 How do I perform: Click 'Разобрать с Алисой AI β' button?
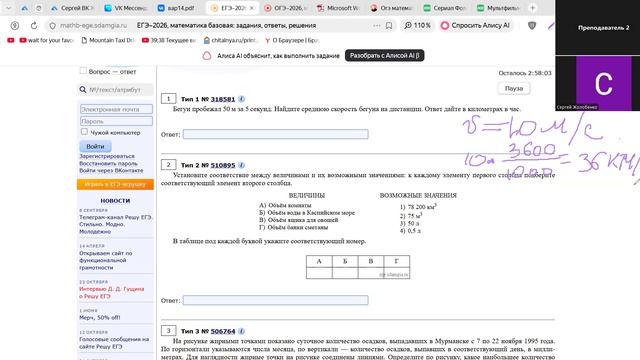click(x=384, y=56)
